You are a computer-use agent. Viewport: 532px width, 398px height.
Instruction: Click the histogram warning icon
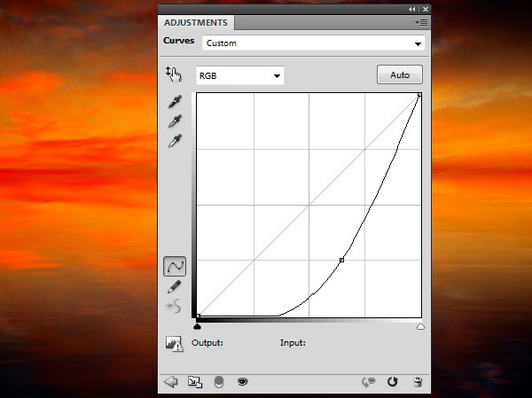pos(175,344)
